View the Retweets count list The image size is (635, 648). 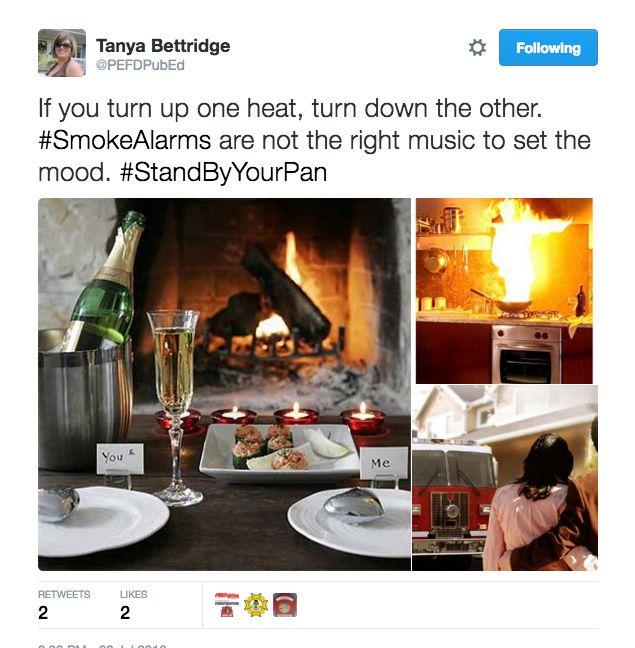pyautogui.click(x=64, y=605)
